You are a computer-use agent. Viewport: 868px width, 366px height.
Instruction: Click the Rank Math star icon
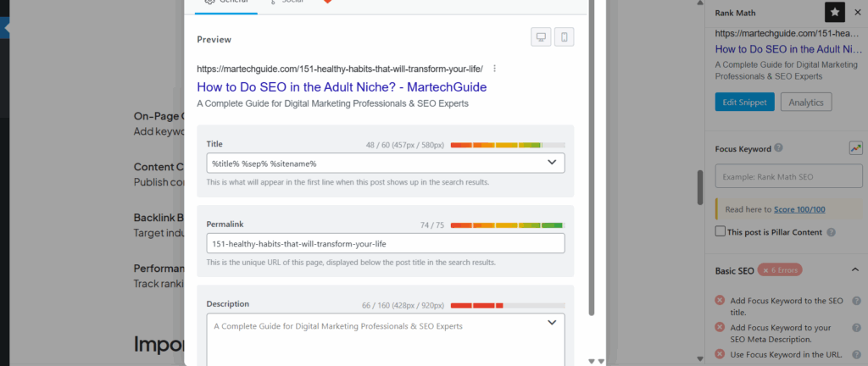835,12
